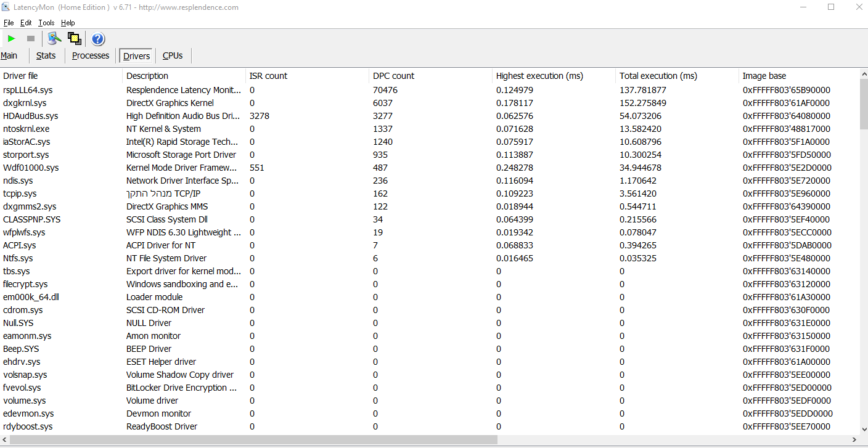
Task: Select the Wdf01000.sys driver row
Action: (429, 168)
